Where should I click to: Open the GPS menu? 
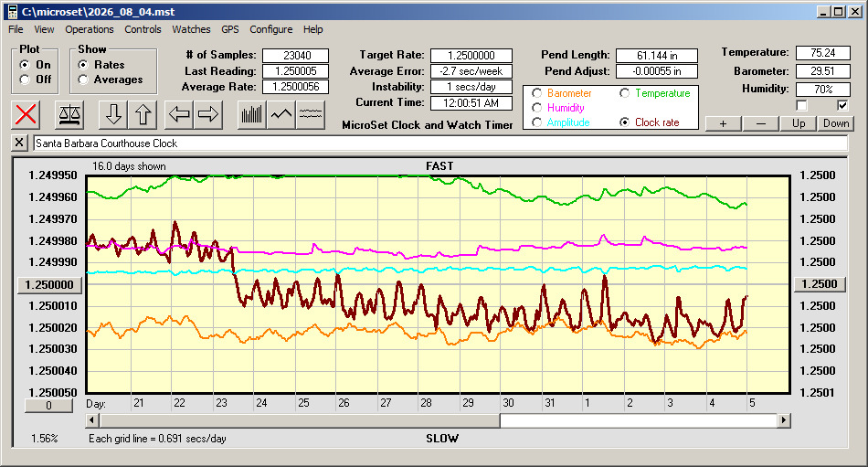230,29
